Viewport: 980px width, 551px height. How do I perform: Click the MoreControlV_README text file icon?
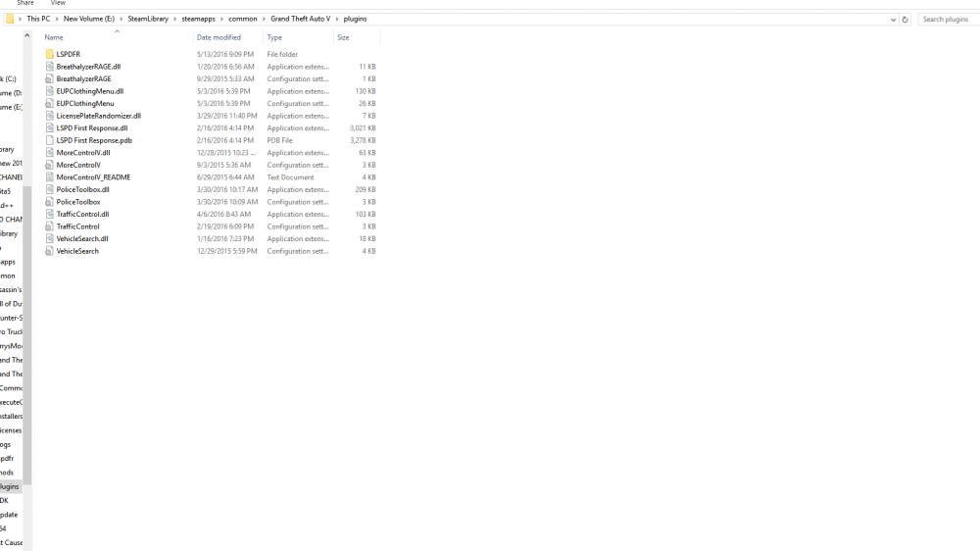(49, 177)
